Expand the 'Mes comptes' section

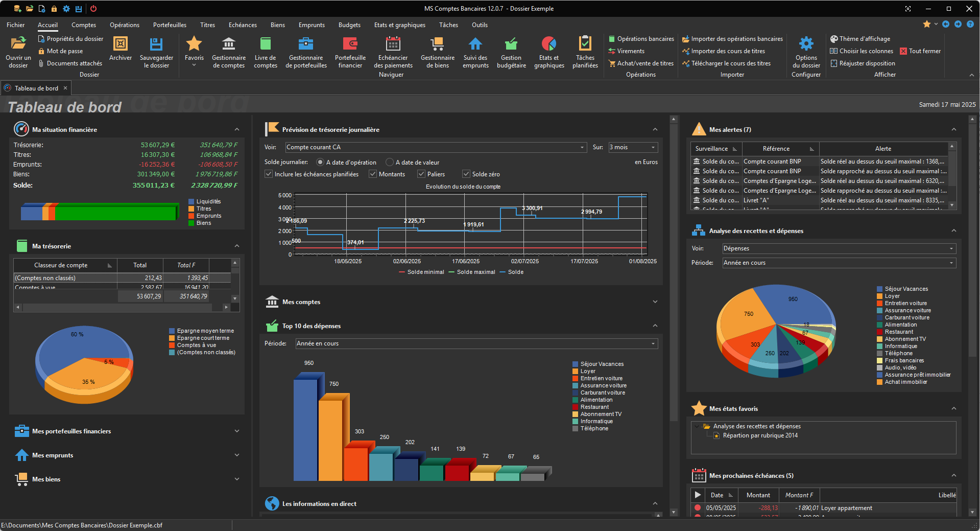(655, 302)
